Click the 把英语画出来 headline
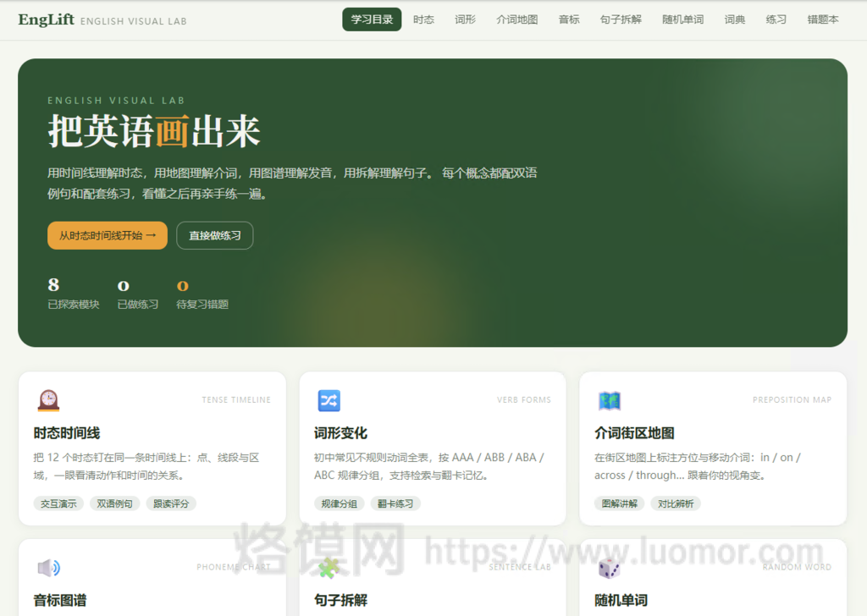This screenshot has width=867, height=616. pos(154,131)
